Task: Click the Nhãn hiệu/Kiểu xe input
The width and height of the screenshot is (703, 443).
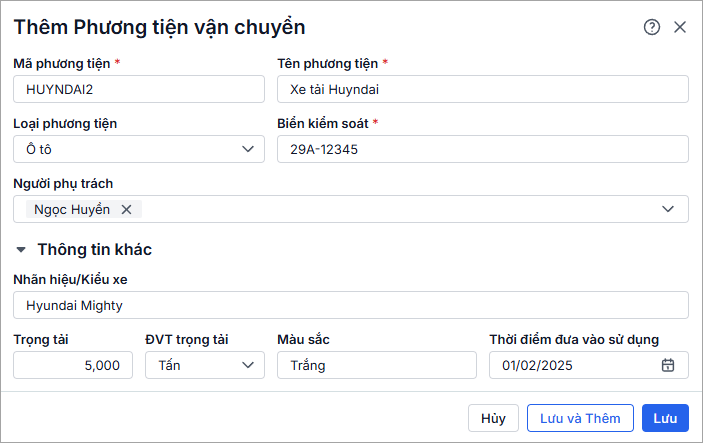Action: 351,305
